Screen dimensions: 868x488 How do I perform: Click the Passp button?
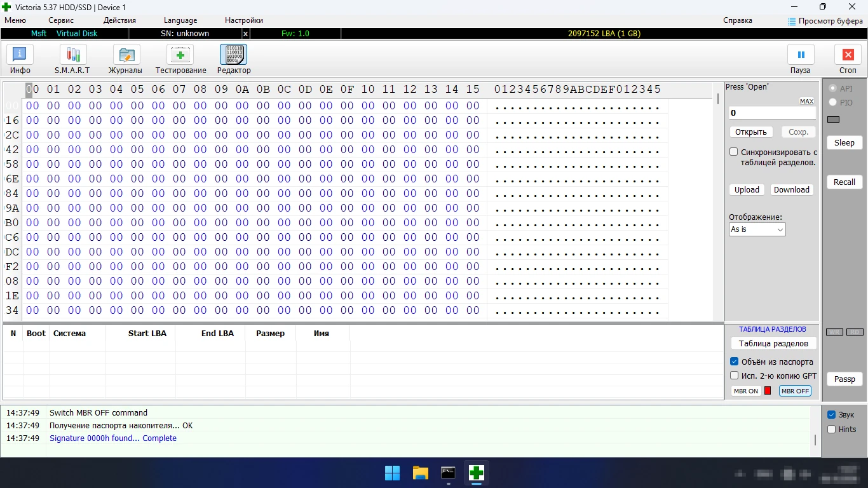[x=844, y=379]
